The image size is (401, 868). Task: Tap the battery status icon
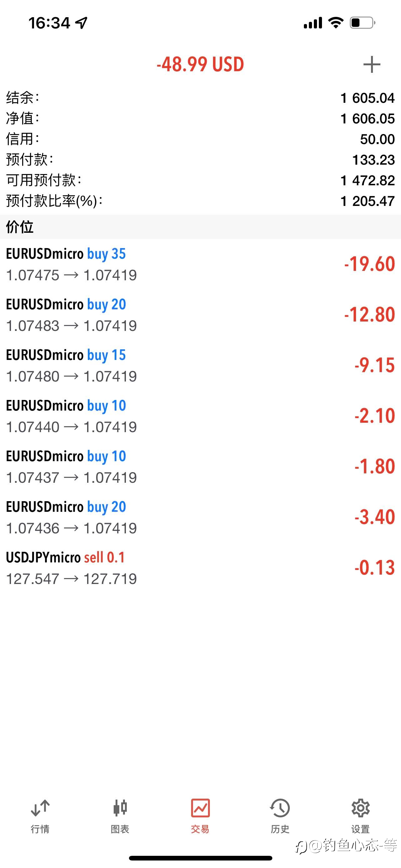362,23
